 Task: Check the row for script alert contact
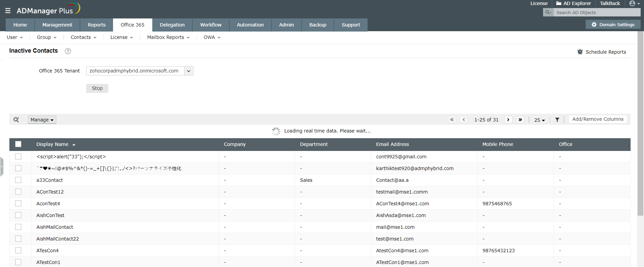coord(18,157)
